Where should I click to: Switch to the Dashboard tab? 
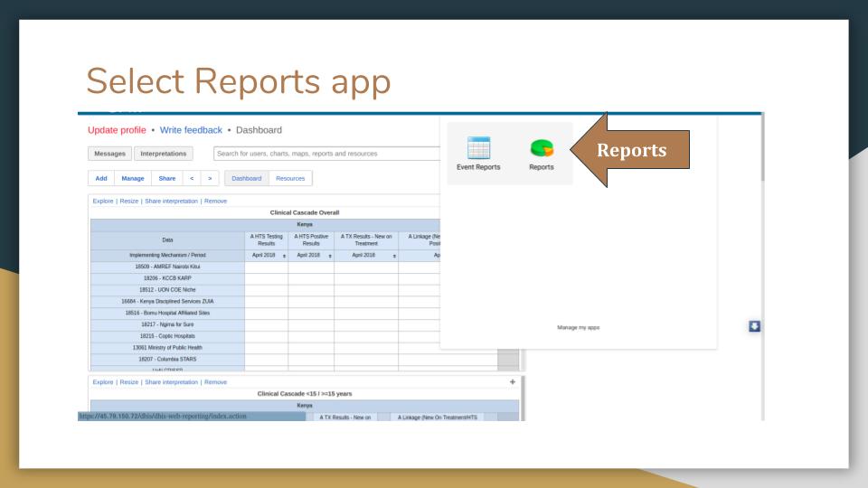coord(246,178)
